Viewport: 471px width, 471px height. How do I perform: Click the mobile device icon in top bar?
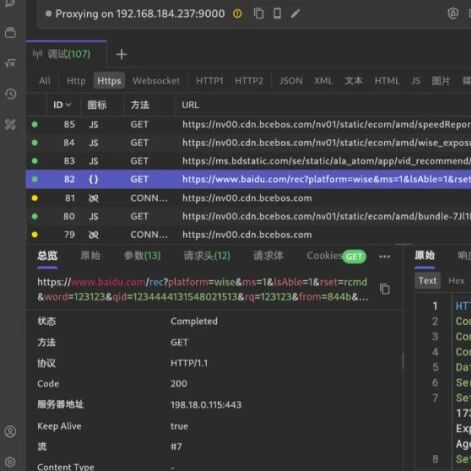[277, 14]
